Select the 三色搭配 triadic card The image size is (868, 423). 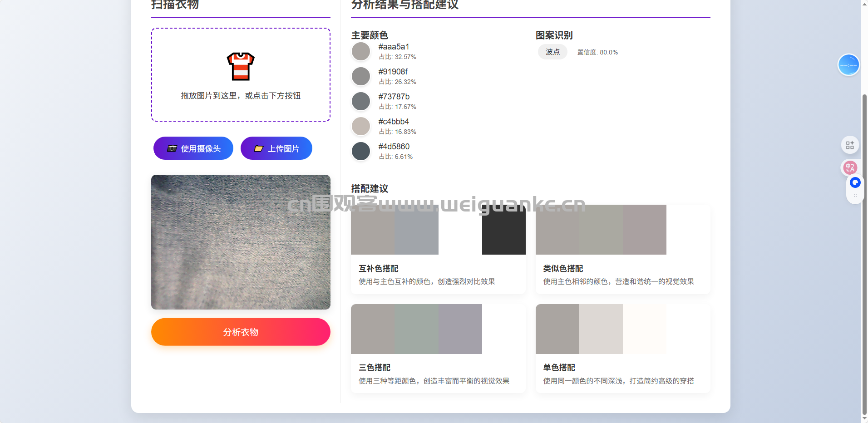coord(438,349)
